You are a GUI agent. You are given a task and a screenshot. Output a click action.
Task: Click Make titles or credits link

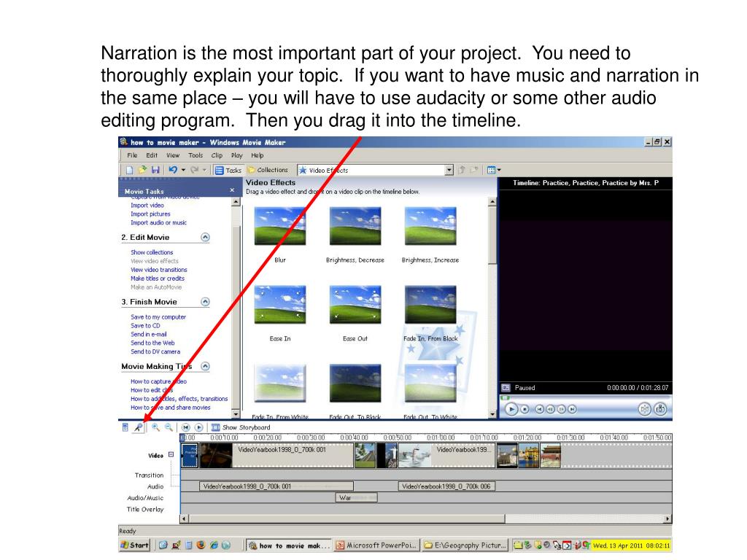click(x=158, y=278)
